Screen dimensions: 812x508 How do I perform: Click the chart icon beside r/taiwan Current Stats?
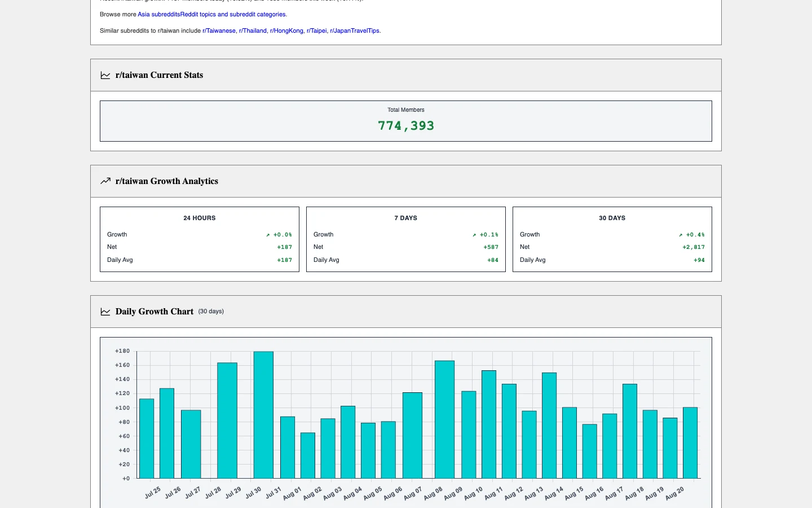click(x=105, y=75)
